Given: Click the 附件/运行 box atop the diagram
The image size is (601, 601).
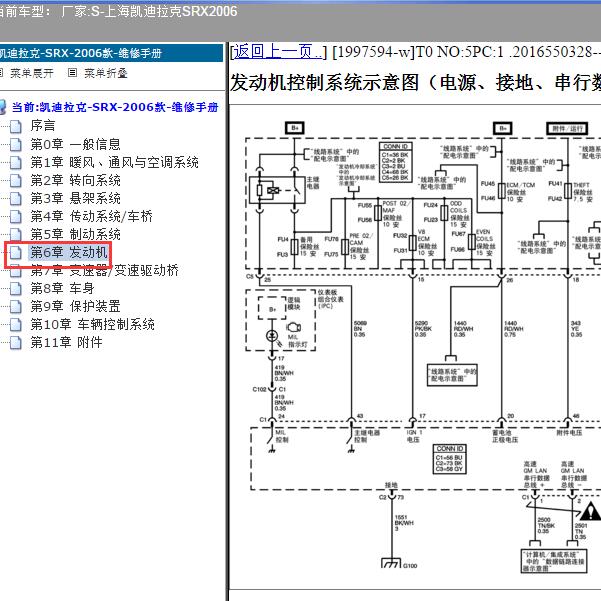Looking at the screenshot, I should pos(567,128).
